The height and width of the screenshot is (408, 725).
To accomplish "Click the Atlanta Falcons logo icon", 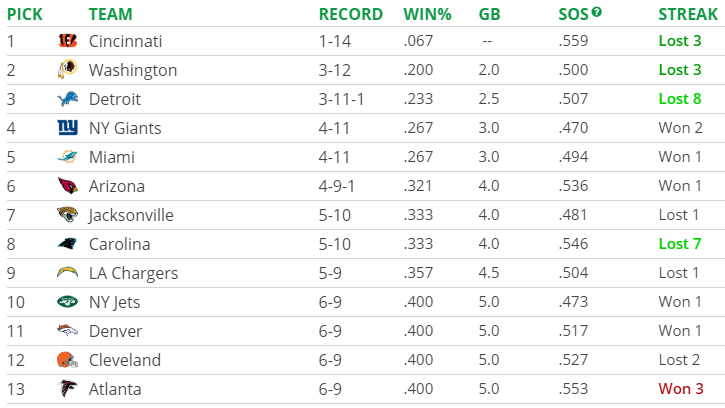I will pos(68,389).
